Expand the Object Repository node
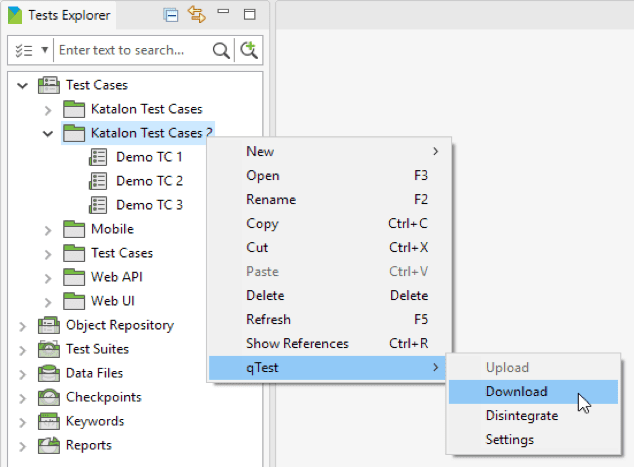634x467 pixels. (22, 325)
